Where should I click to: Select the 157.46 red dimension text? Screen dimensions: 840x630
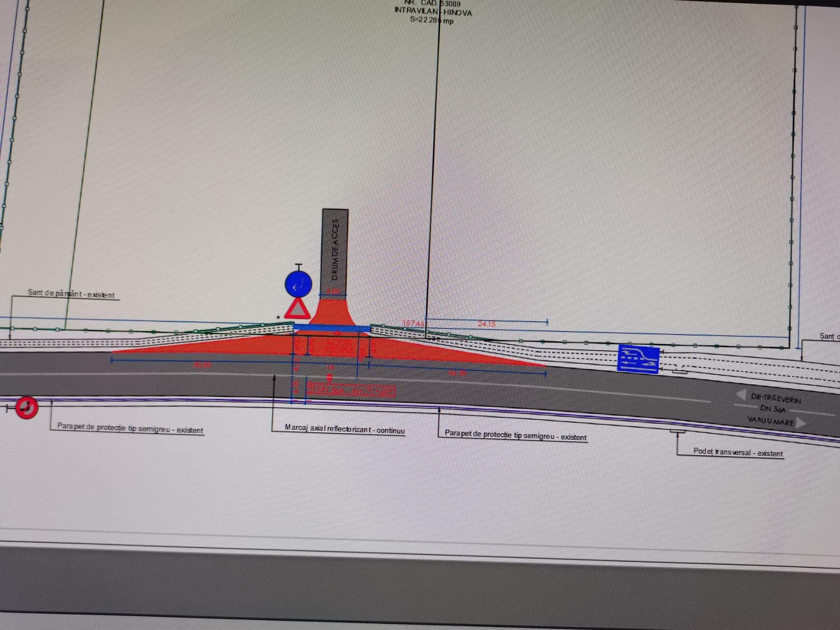pos(413,324)
